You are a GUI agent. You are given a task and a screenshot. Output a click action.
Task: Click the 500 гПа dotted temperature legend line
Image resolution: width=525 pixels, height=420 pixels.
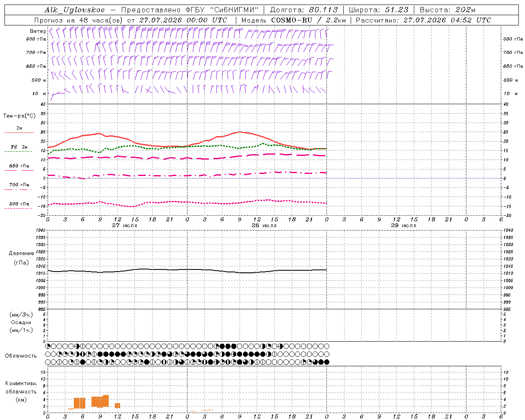coord(18,208)
